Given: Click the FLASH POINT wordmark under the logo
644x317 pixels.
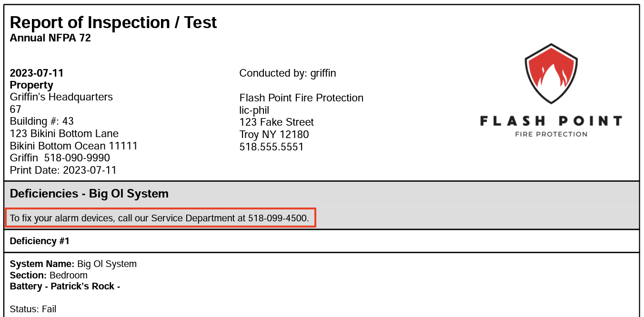Looking at the screenshot, I should tap(551, 121).
